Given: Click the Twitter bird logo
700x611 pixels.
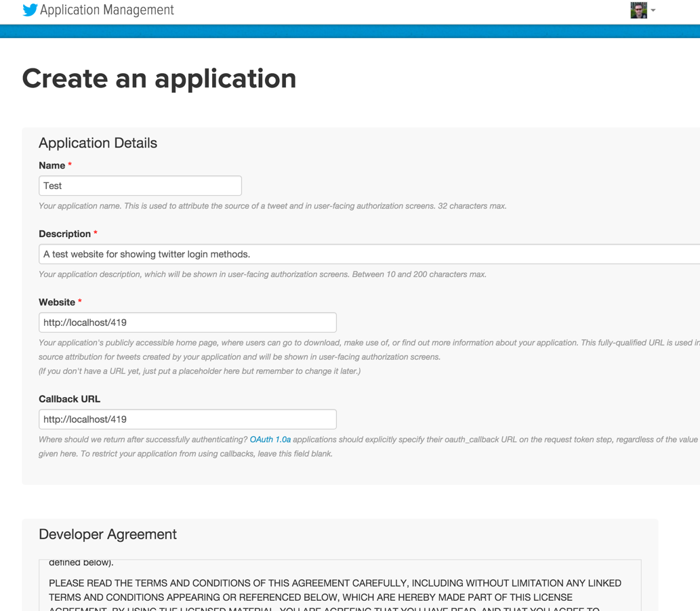Looking at the screenshot, I should [30, 10].
